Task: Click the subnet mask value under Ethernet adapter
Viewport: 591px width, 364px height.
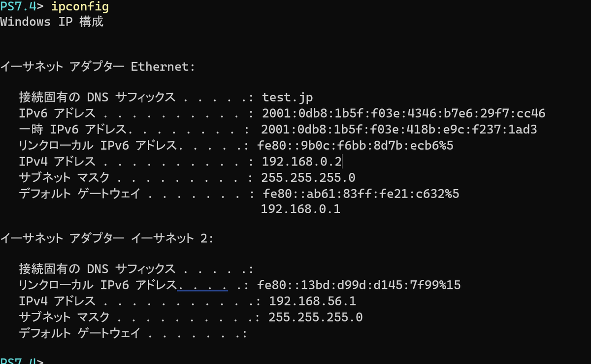Action: 308,177
